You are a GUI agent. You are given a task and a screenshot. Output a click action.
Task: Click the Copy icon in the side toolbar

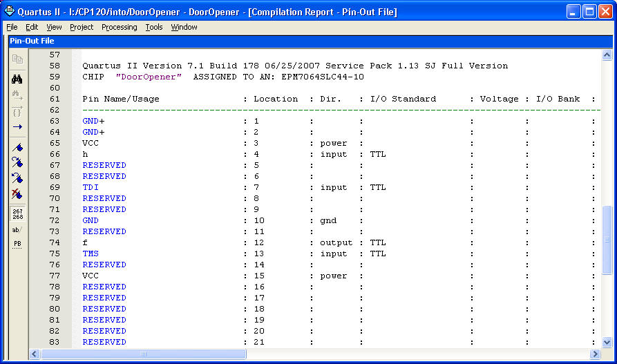pos(17,59)
